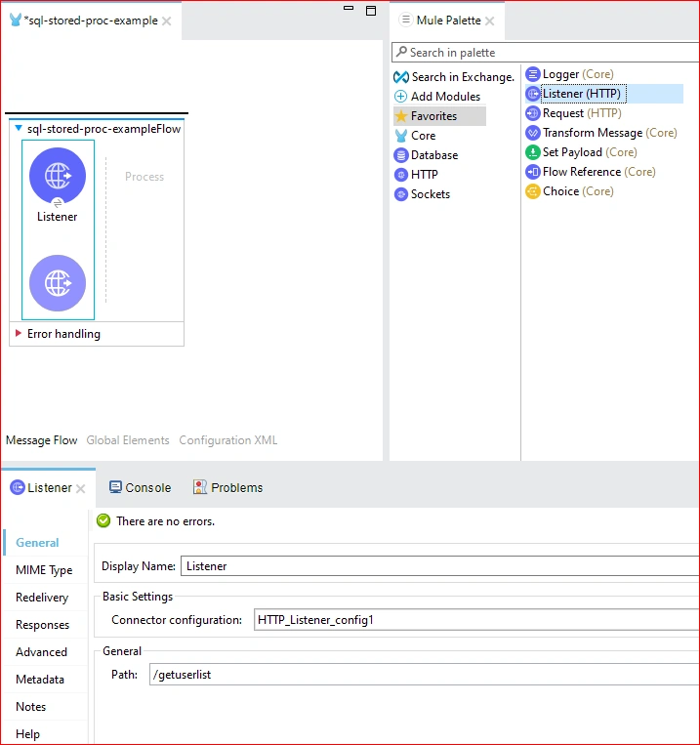The width and height of the screenshot is (700, 745).
Task: Click the sql-stored-proc-exampleFlow title text
Action: click(104, 129)
